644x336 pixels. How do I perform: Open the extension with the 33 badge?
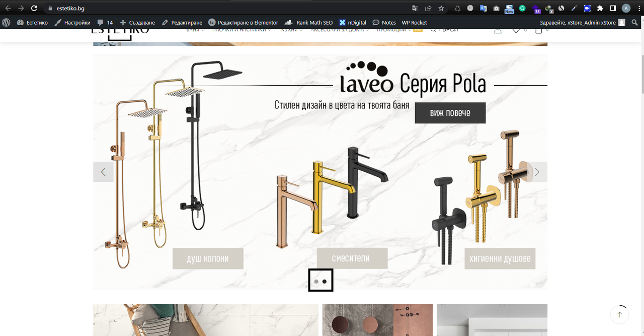[x=536, y=9]
